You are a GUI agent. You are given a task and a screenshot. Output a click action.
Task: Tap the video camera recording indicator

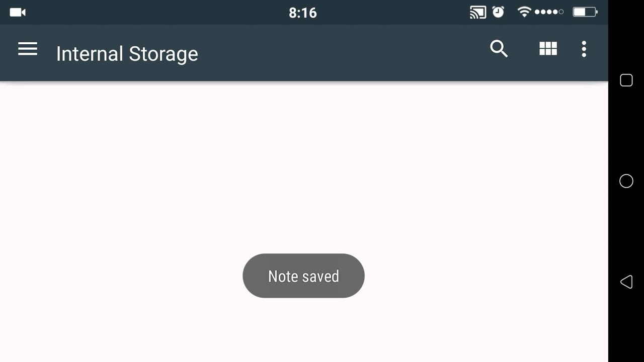(x=18, y=12)
